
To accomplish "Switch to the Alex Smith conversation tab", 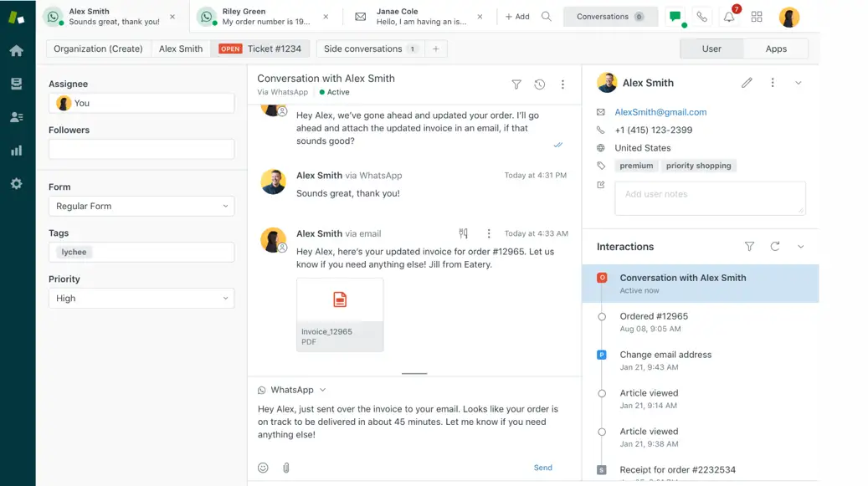I will [x=111, y=17].
